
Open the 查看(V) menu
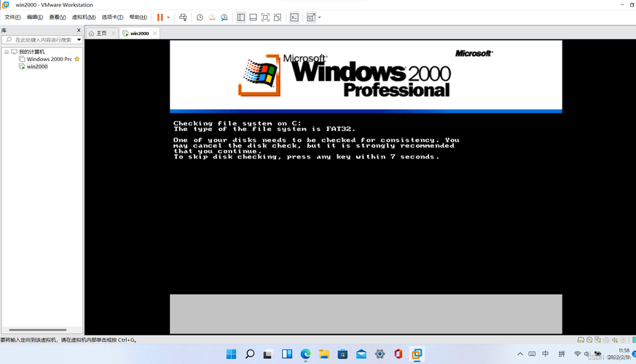coord(58,17)
